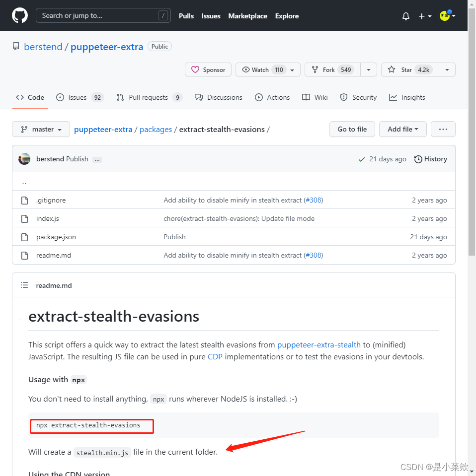Image resolution: width=476 pixels, height=476 pixels.
Task: Select the Code tab
Action: 30,97
